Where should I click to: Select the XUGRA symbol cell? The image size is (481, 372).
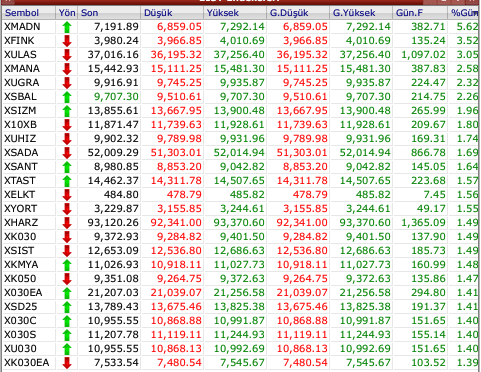(x=29, y=83)
